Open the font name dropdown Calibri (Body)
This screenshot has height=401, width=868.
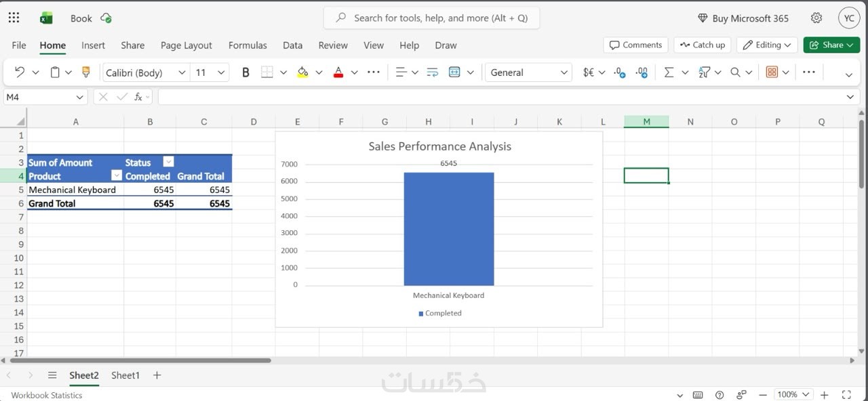pyautogui.click(x=182, y=72)
